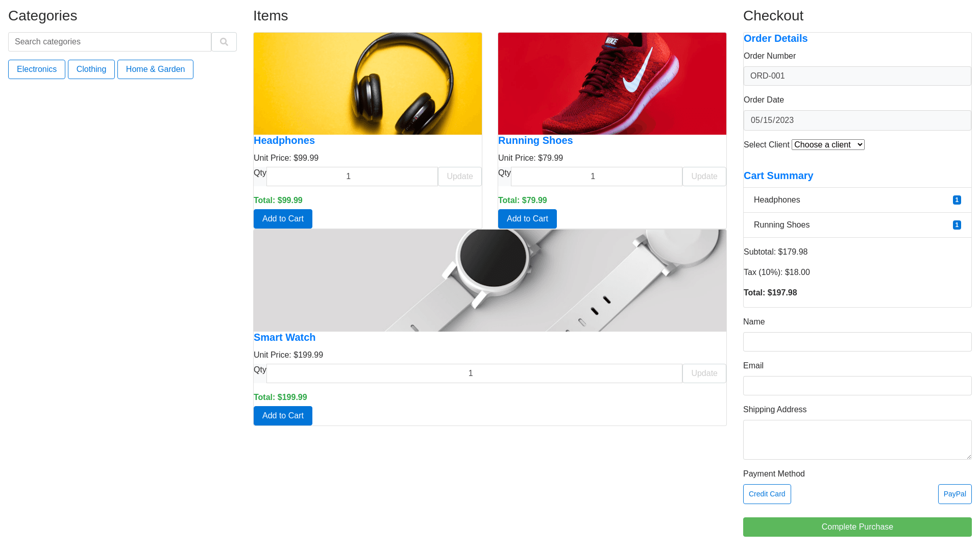Click the Smart Watch title link
The image size is (980, 551).
[x=284, y=337]
